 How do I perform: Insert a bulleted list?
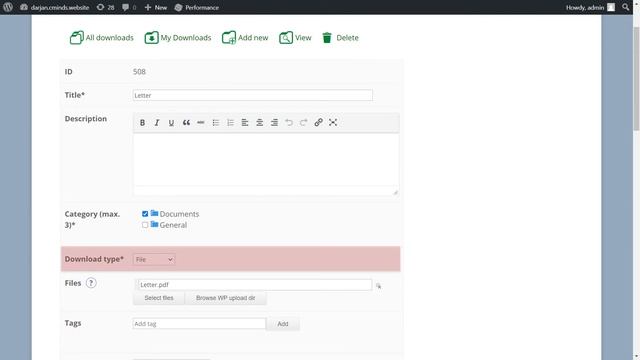[x=216, y=122]
